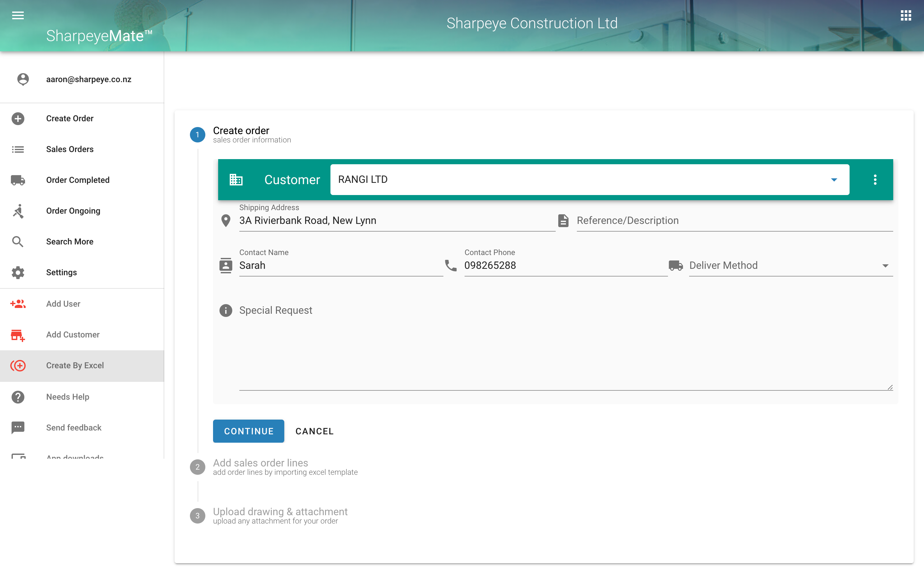The image size is (924, 571).
Task: Click the Add User people icon
Action: tap(18, 304)
